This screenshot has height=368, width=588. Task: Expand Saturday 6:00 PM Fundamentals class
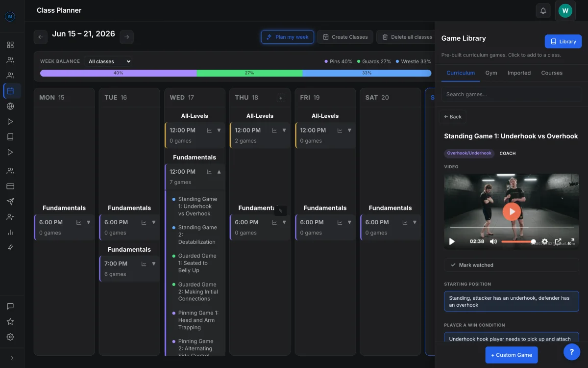pos(415,222)
